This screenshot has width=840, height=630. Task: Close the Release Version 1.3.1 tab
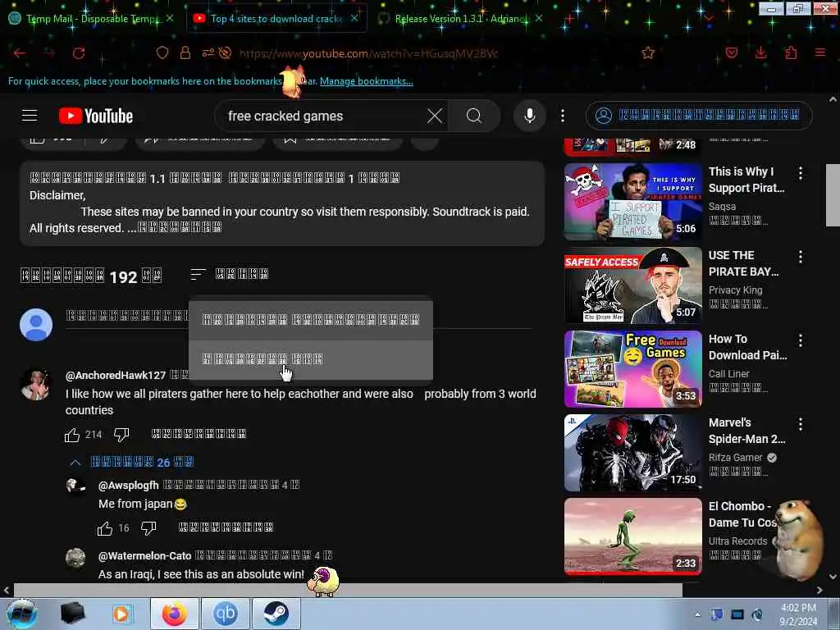(x=539, y=18)
